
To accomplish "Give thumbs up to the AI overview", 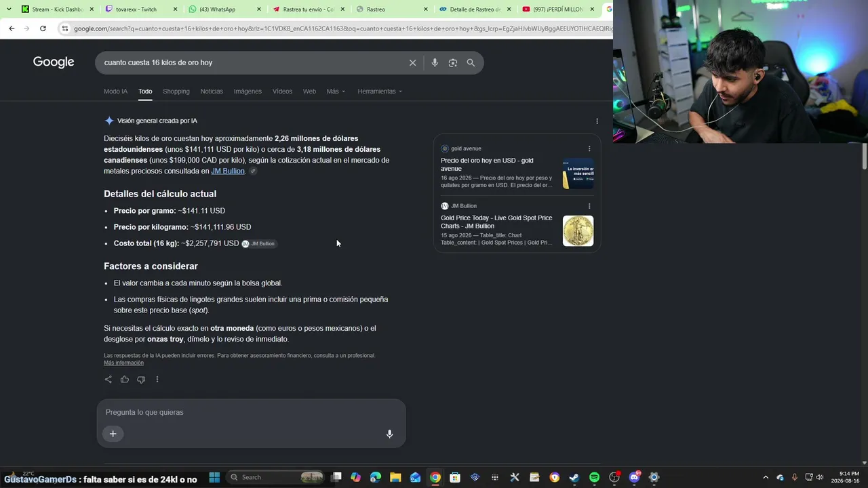I will click(x=125, y=380).
